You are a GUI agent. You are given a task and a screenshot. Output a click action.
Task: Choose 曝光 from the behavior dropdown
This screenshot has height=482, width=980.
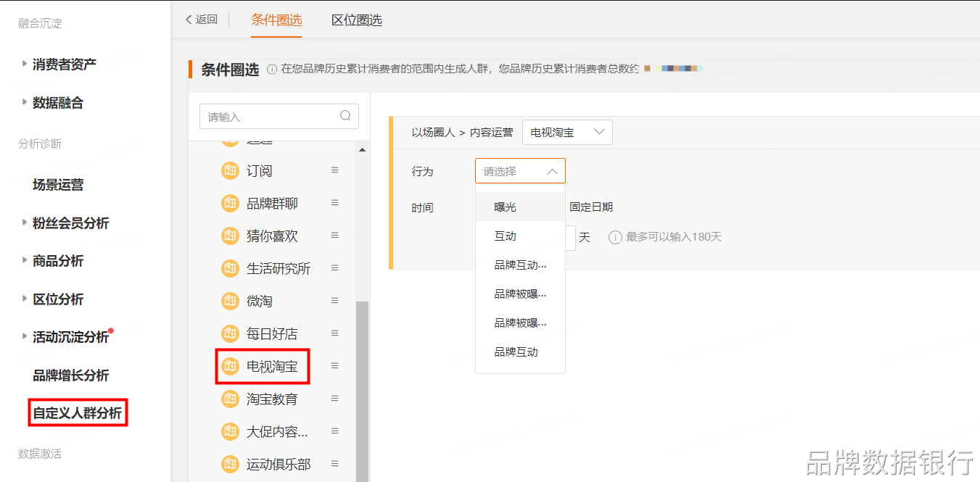tap(520, 207)
